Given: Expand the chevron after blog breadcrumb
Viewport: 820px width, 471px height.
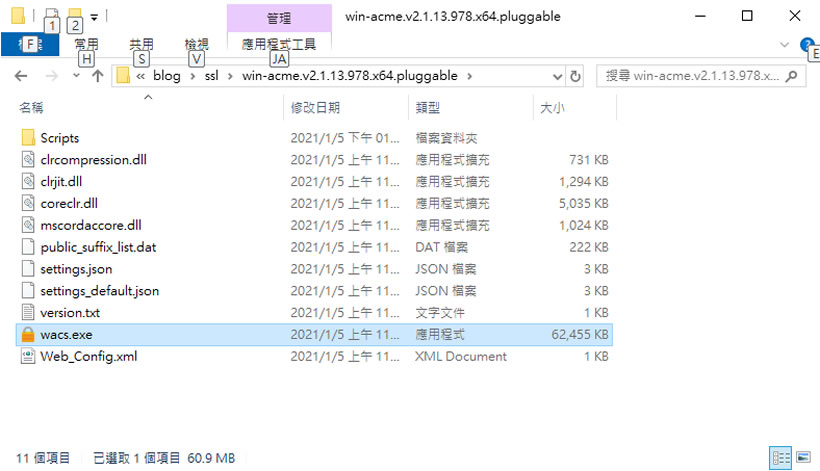Looking at the screenshot, I should tap(193, 77).
